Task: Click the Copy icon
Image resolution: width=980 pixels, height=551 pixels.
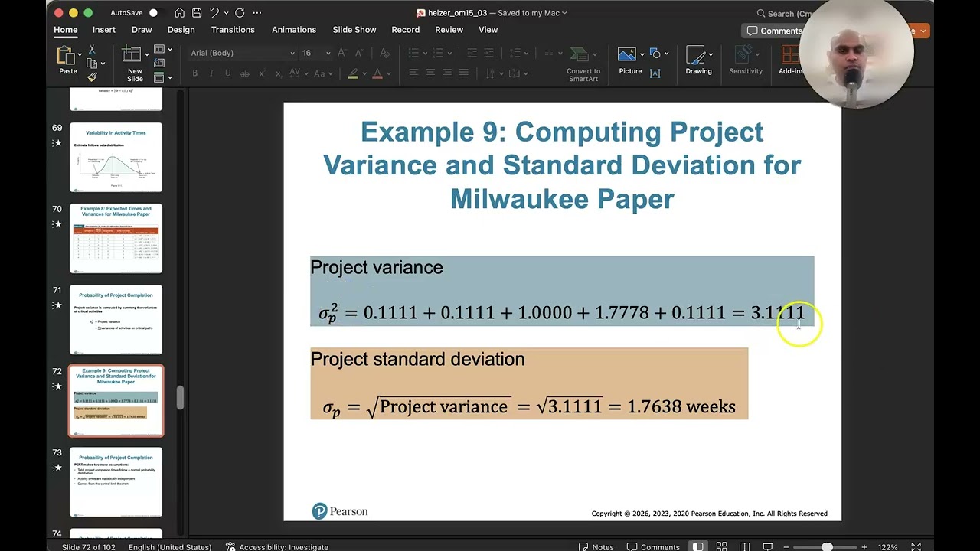Action: [x=92, y=64]
